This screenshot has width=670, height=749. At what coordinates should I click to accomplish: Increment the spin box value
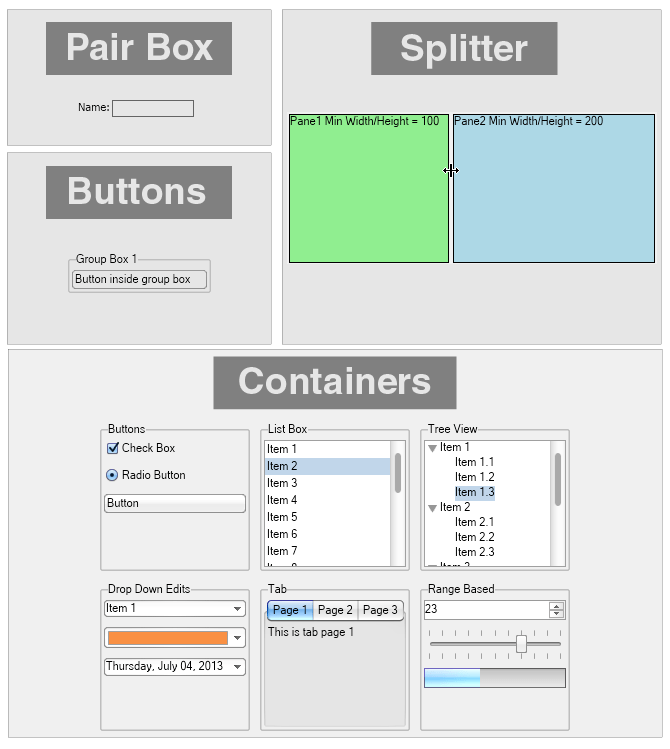point(557,605)
